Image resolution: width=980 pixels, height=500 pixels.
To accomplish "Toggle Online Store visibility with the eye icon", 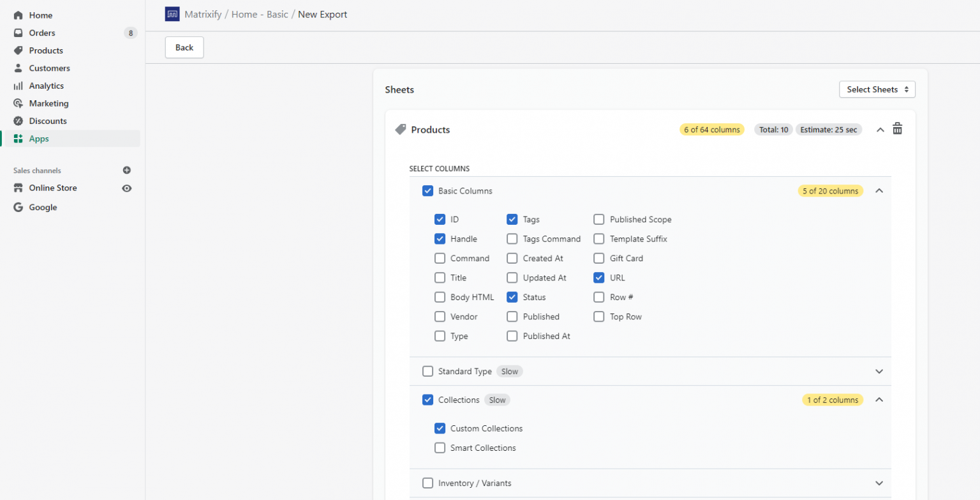I will point(126,188).
